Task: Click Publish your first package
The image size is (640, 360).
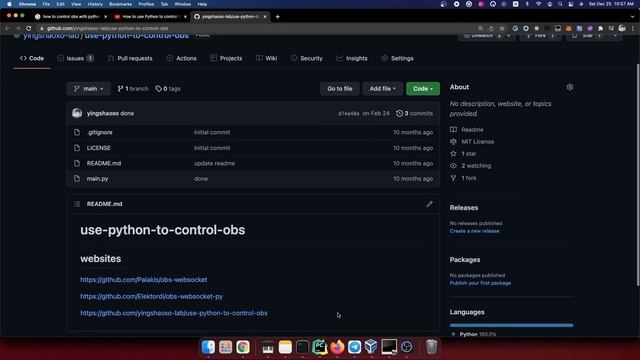Action: pyautogui.click(x=480, y=283)
